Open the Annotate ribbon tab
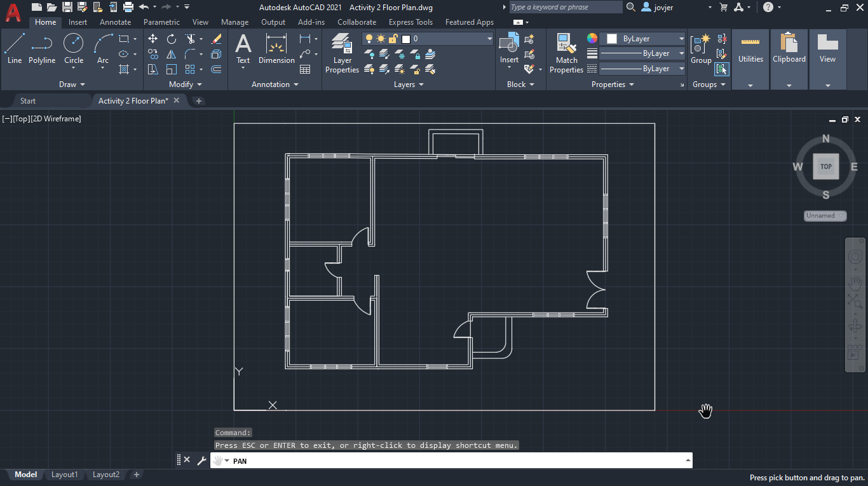Screen dimensions: 868x486 115,22
